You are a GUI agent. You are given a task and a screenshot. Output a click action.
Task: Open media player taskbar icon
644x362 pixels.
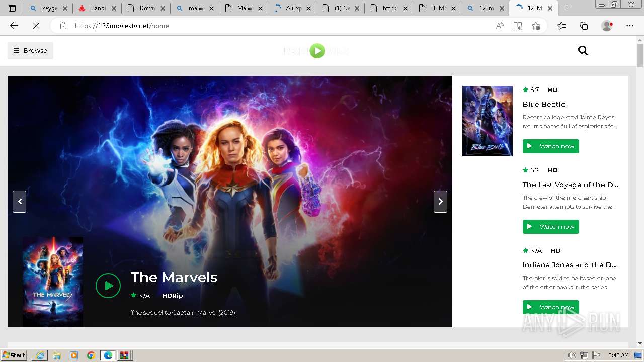(x=74, y=355)
